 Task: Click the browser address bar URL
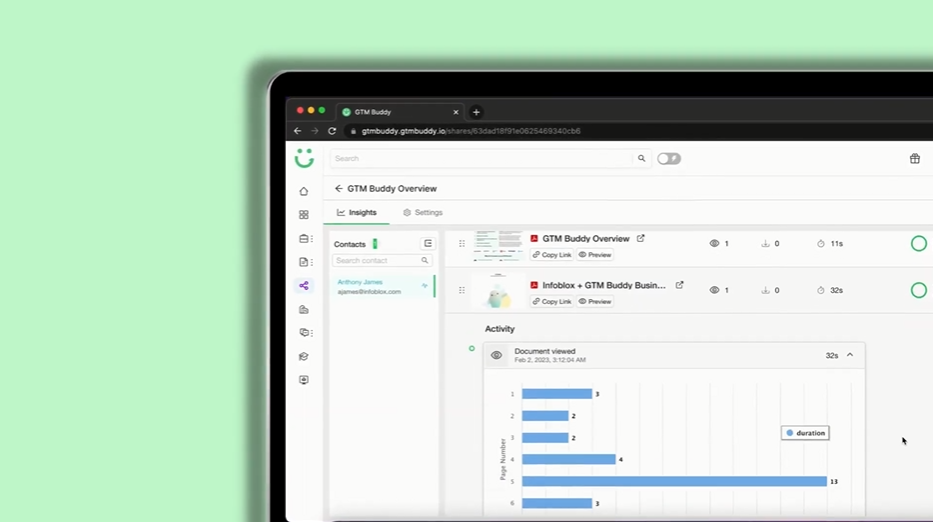tap(471, 131)
